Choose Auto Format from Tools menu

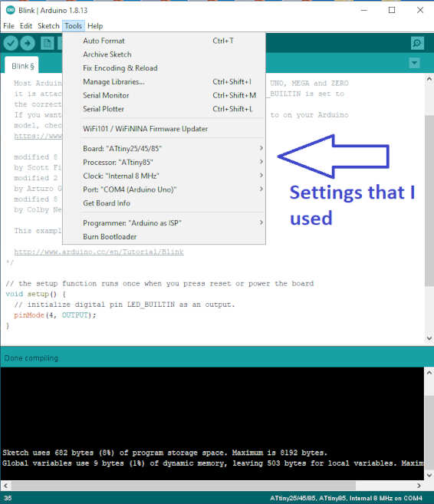pos(164,41)
